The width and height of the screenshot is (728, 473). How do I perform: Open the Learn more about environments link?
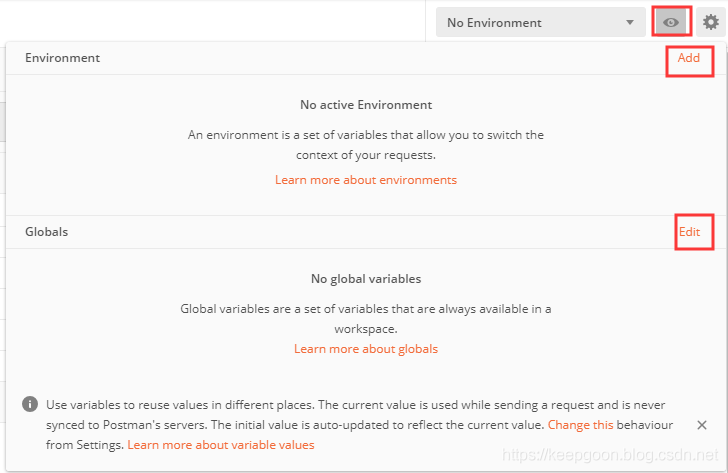pos(366,180)
